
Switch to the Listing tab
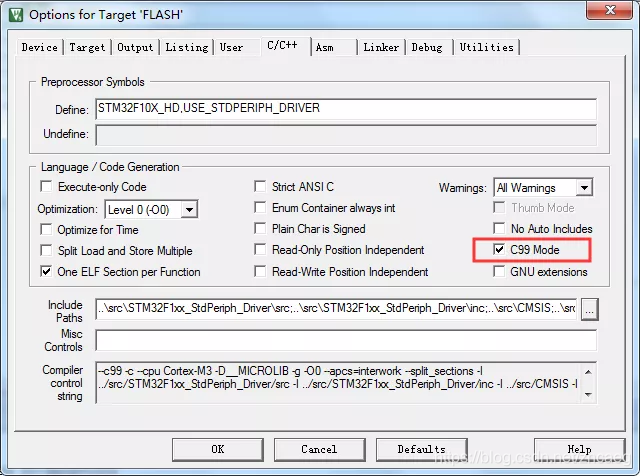point(187,47)
